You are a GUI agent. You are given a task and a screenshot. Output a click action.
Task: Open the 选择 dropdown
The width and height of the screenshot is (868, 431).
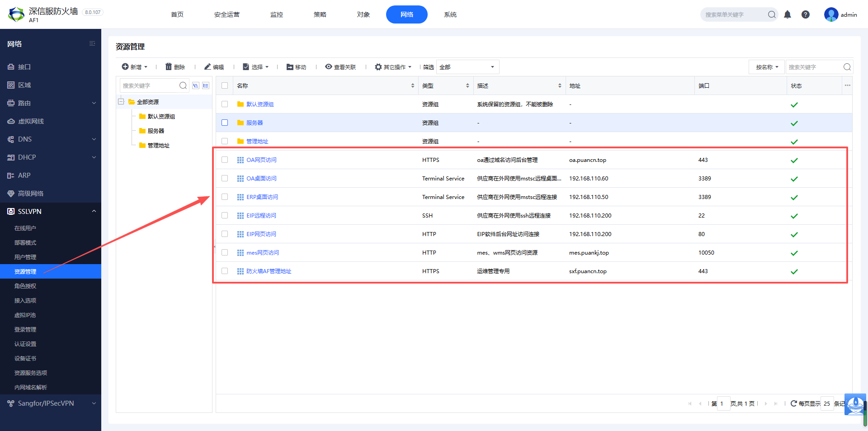point(256,67)
